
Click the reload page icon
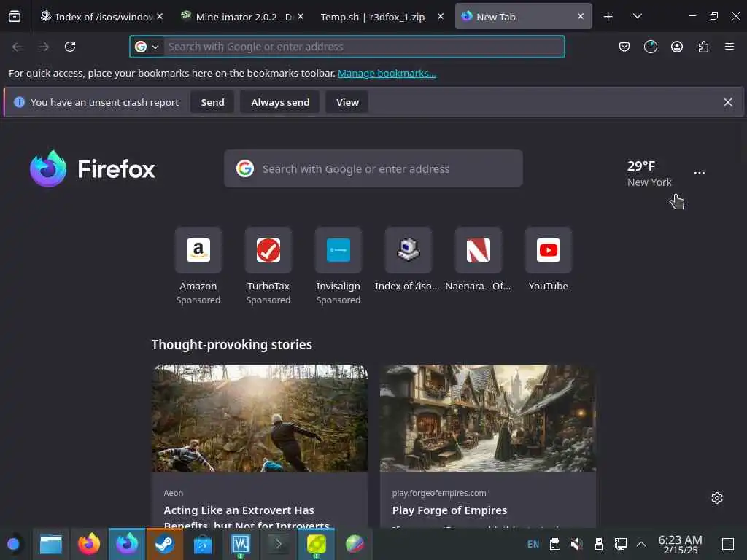click(x=70, y=47)
